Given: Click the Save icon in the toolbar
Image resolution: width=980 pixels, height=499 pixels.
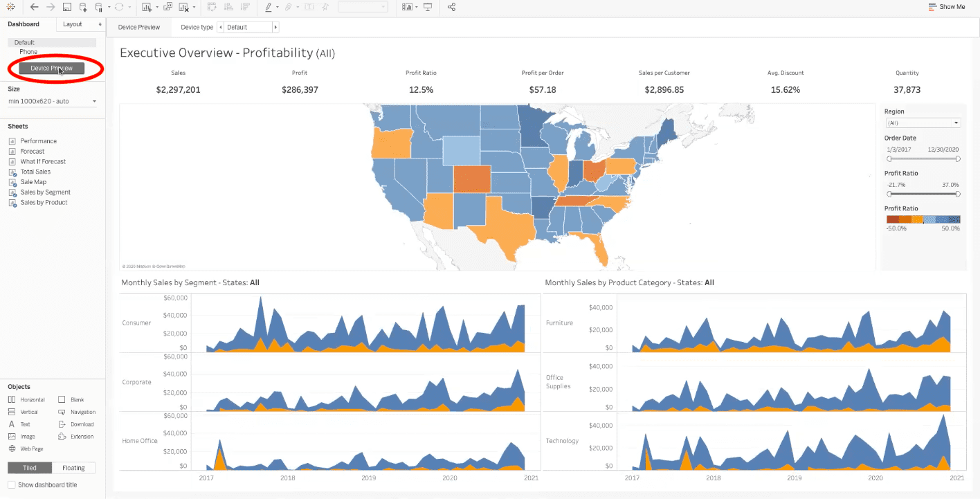Looking at the screenshot, I should click(66, 8).
